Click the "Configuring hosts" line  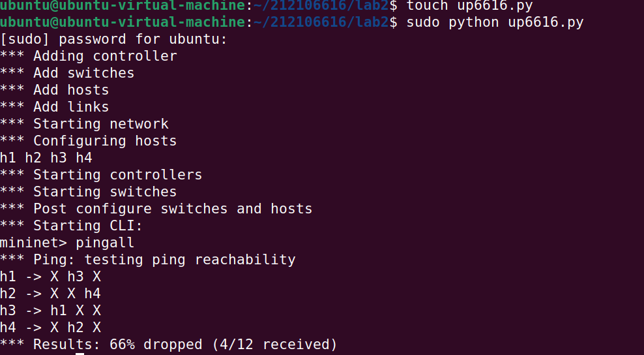point(89,141)
